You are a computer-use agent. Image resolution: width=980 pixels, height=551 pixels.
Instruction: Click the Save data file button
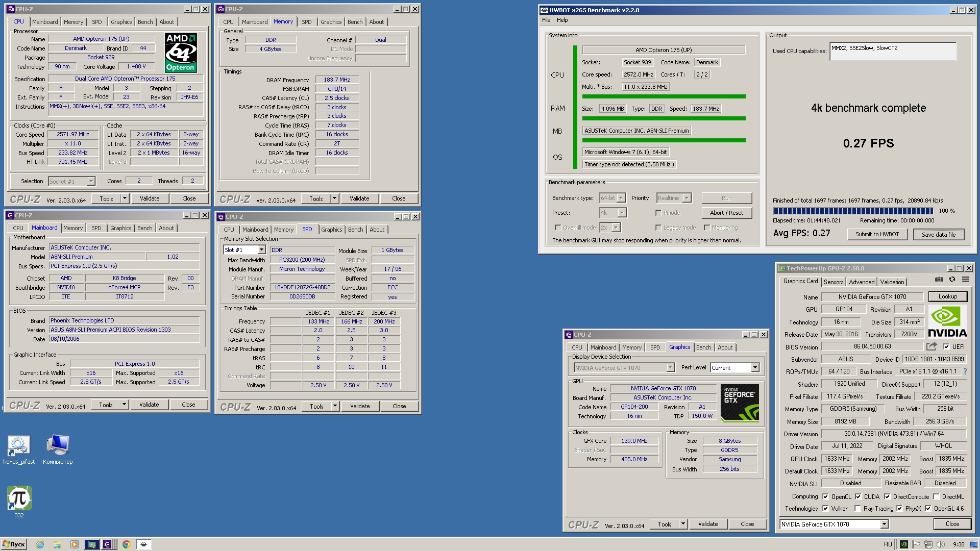click(x=938, y=234)
